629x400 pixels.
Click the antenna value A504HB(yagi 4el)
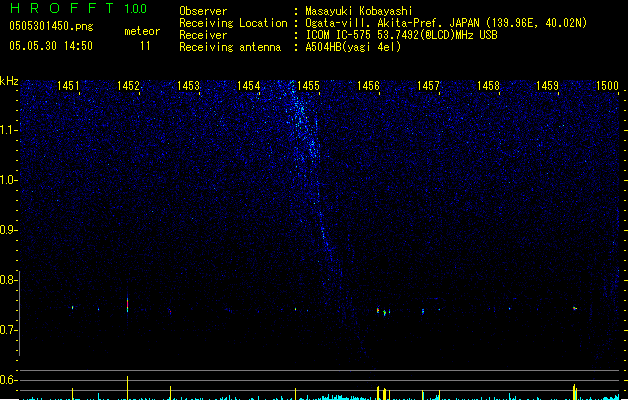(353, 47)
